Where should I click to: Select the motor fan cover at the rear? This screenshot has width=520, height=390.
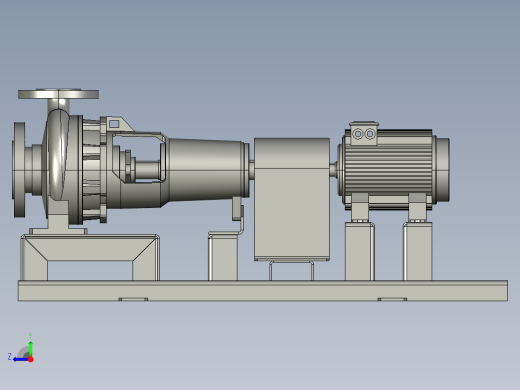442,169
